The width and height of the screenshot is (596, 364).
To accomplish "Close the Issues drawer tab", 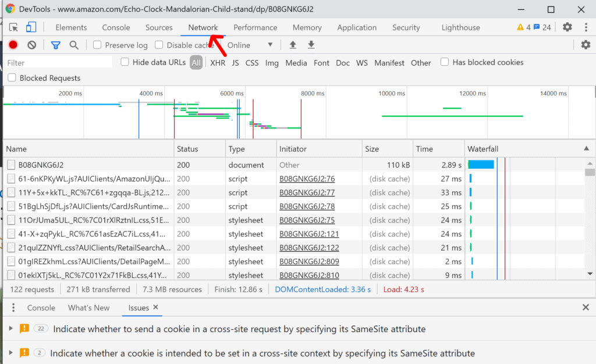I will (155, 307).
